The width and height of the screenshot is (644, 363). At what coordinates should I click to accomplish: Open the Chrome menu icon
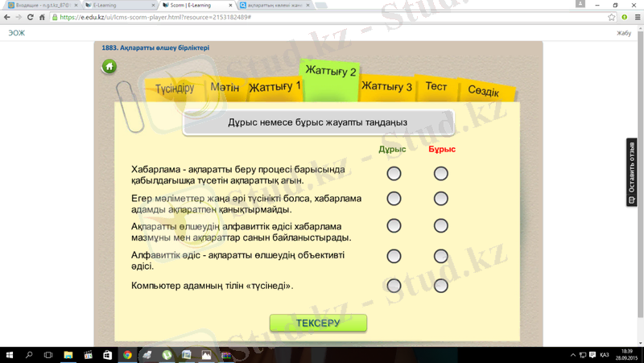tap(636, 17)
